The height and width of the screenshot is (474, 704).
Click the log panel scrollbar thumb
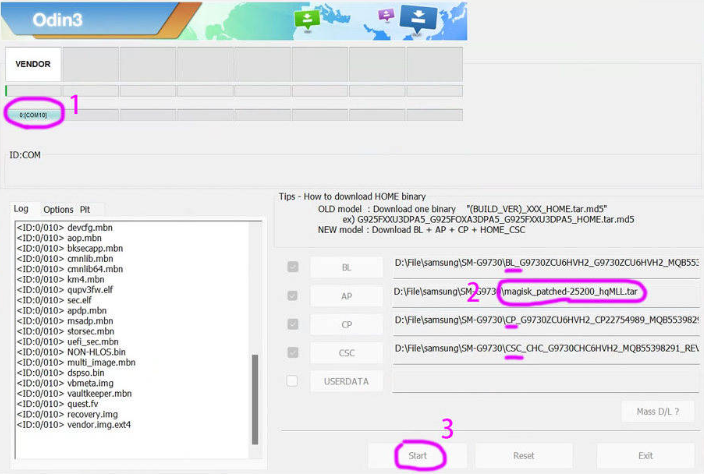click(x=255, y=399)
